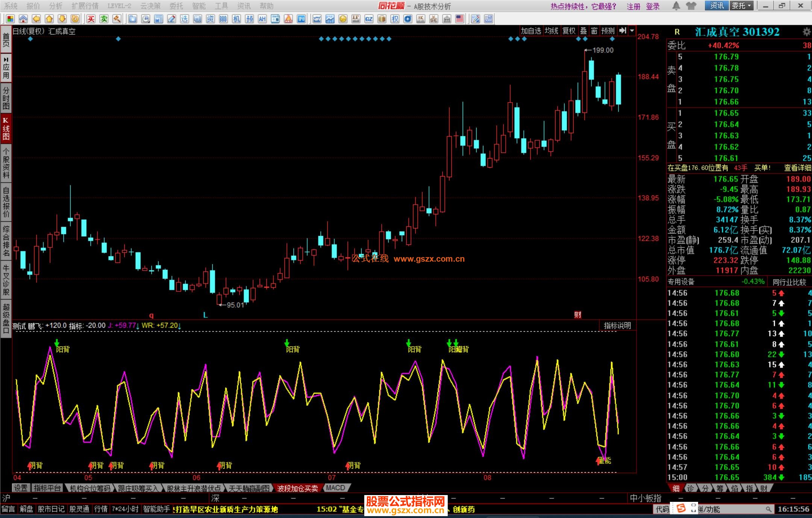Click the US flag market icon
812x518 pixels.
pos(459,19)
